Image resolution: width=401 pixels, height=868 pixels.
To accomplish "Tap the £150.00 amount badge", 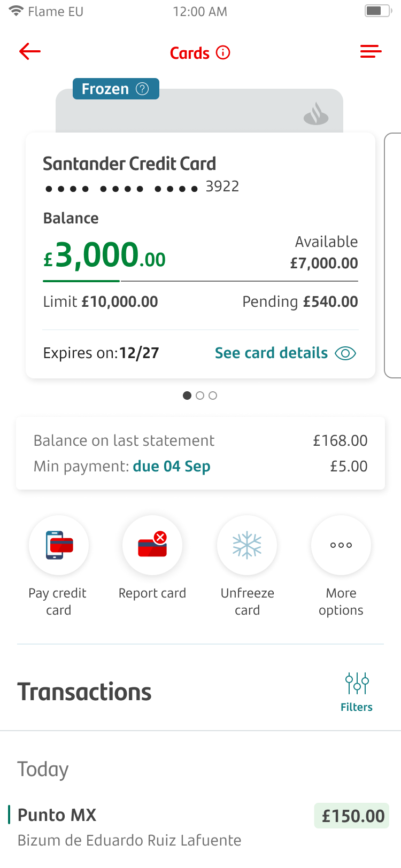I will point(352,816).
